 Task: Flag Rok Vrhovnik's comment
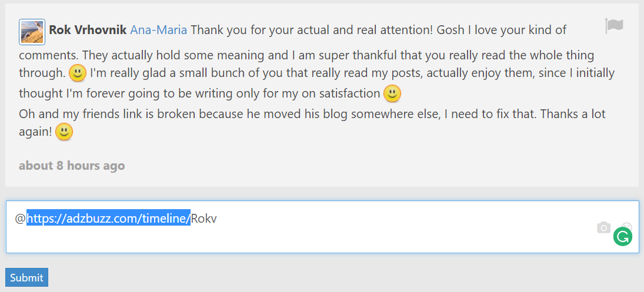coord(614,26)
